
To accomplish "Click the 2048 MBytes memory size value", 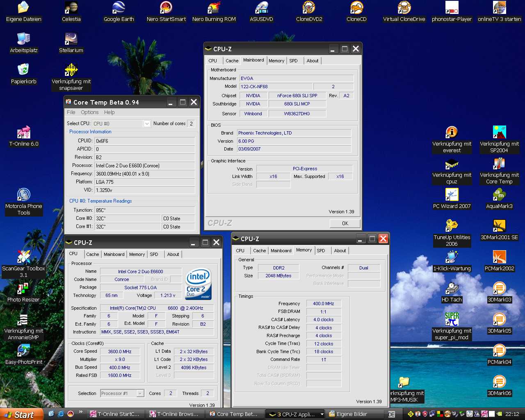I will click(x=278, y=276).
